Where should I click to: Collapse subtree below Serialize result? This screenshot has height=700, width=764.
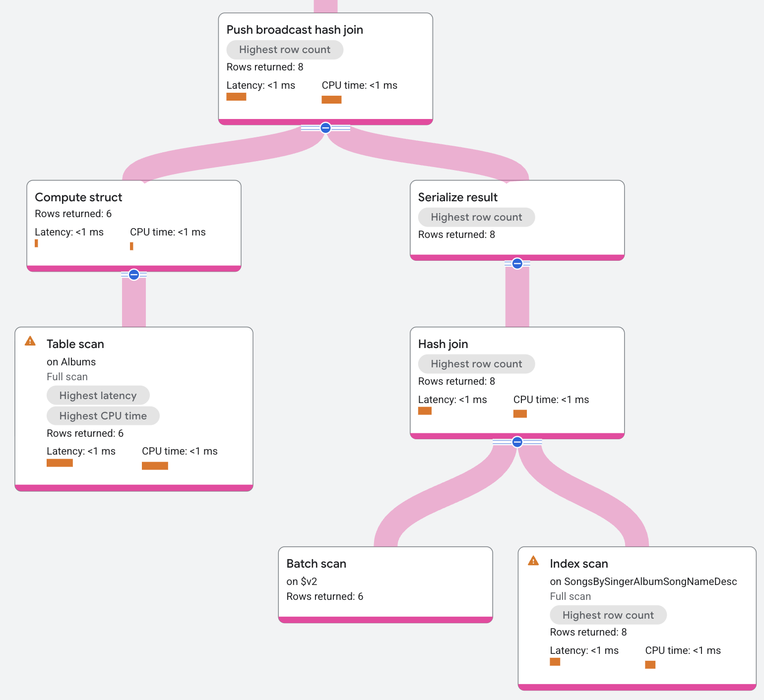pos(517,264)
